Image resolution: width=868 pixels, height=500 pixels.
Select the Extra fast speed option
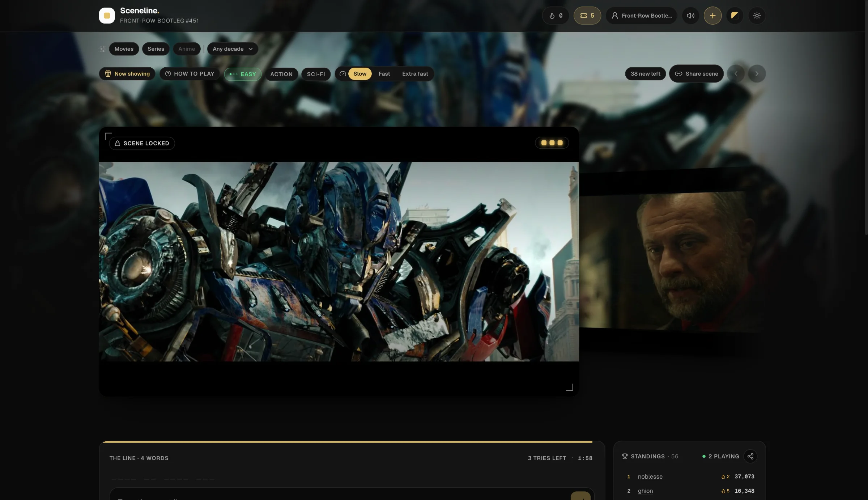point(415,74)
